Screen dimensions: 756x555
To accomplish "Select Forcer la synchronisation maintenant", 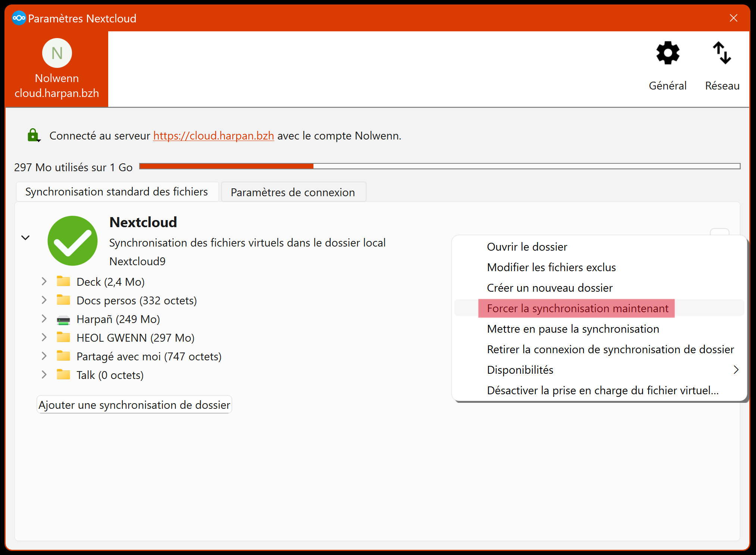I will [x=599, y=308].
